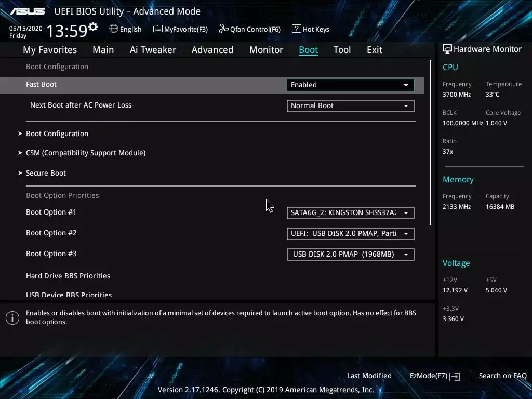Switch to the Advanced tab
532x399 pixels.
[212, 50]
